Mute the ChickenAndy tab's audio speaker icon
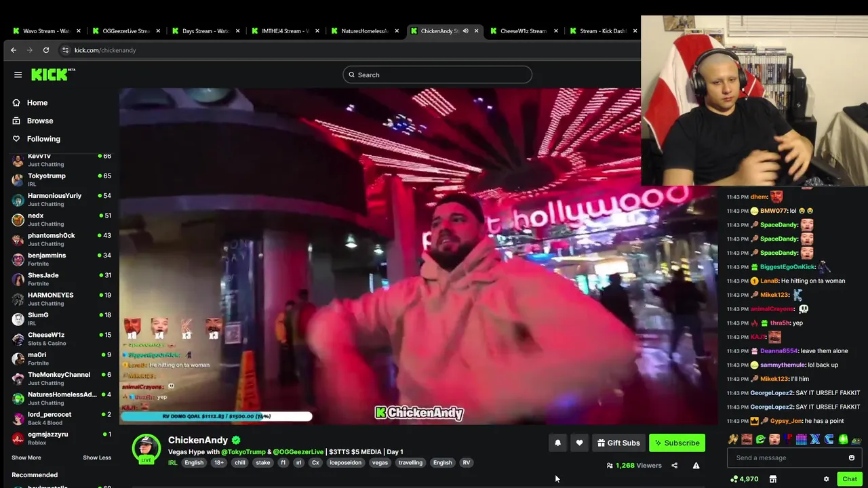 465,31
